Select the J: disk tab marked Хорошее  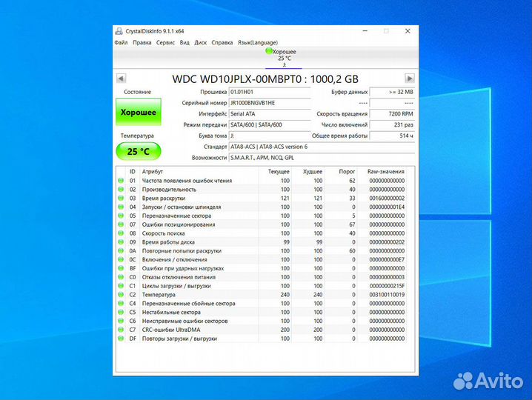(284, 58)
